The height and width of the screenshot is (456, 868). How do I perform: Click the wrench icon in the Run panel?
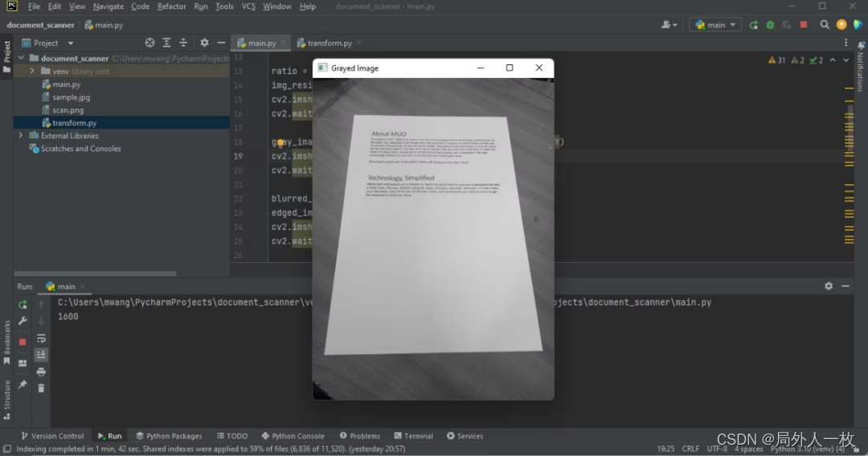tap(23, 321)
